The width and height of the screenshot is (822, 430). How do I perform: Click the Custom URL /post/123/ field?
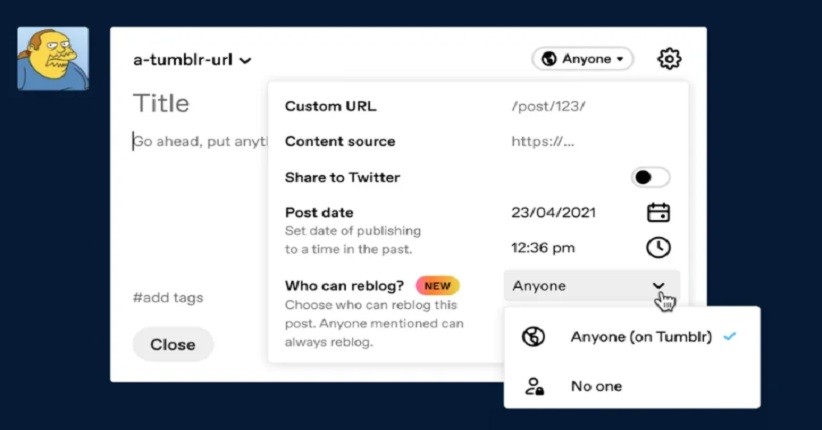point(548,106)
